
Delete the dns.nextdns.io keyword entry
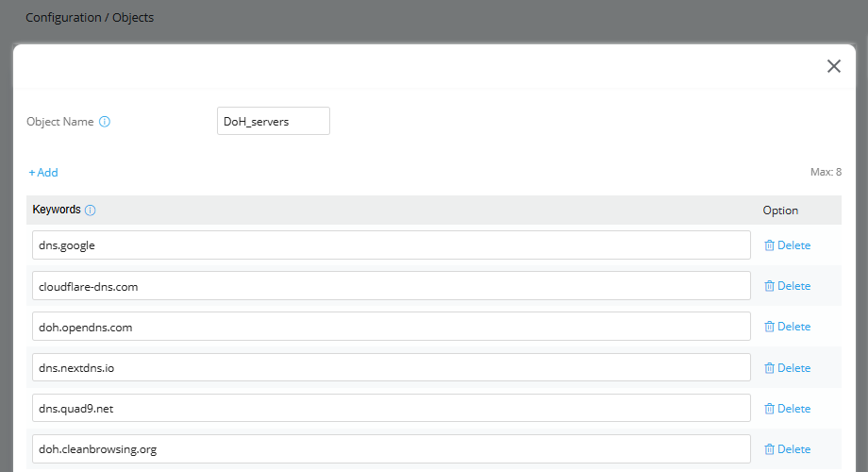(x=787, y=368)
